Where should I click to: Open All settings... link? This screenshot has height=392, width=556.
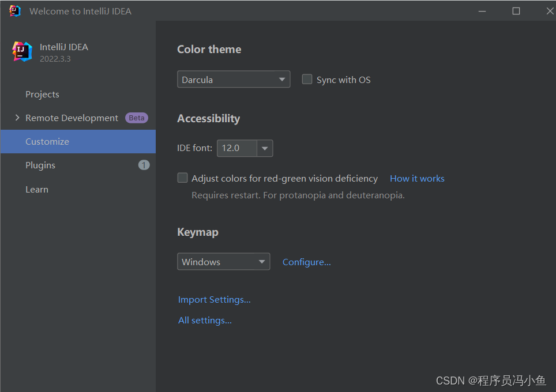[205, 321]
